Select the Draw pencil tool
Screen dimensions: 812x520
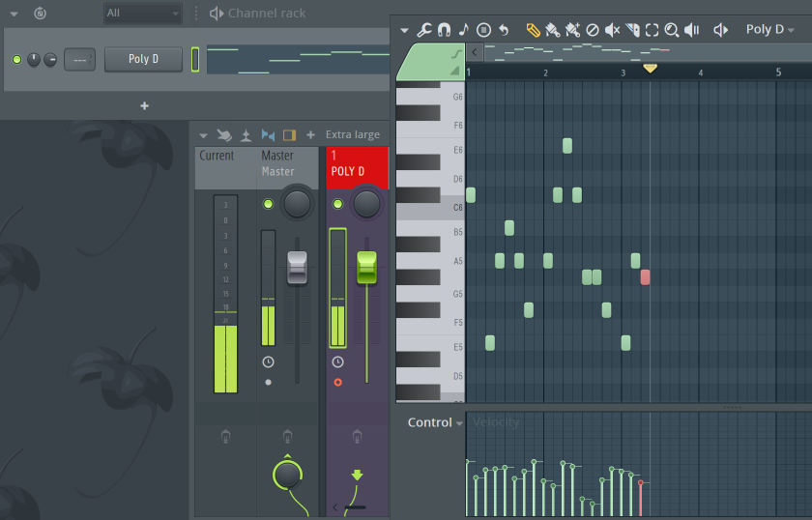pyautogui.click(x=533, y=30)
